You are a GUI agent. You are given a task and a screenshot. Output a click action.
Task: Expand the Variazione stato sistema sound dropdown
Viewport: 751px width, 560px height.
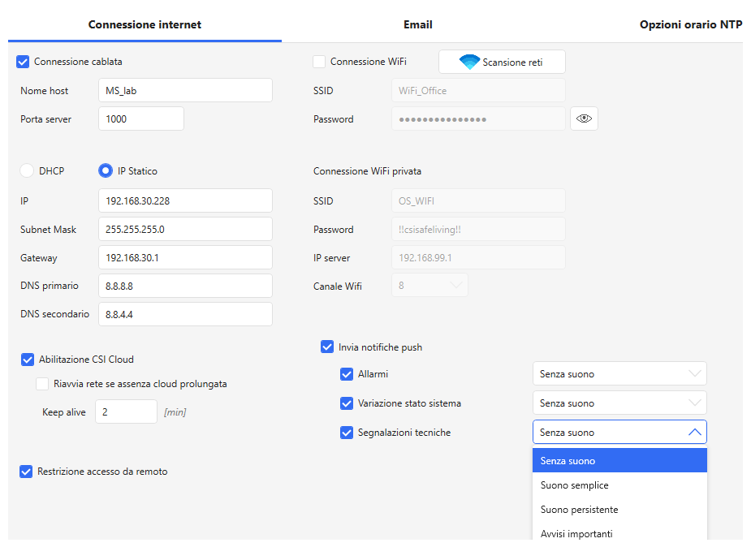coord(619,403)
